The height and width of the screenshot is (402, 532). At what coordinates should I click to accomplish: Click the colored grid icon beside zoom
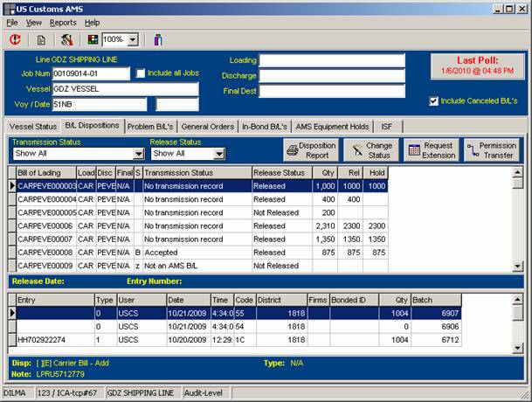click(x=93, y=39)
